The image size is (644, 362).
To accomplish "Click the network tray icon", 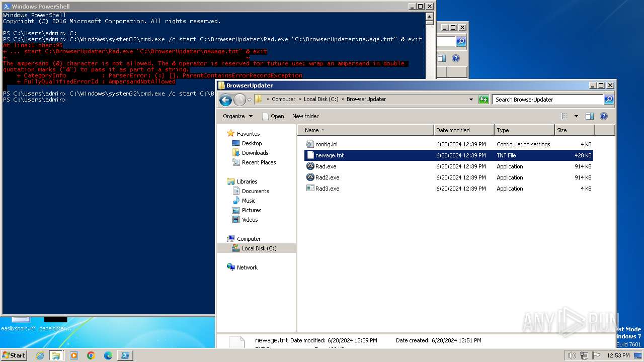I will (584, 355).
